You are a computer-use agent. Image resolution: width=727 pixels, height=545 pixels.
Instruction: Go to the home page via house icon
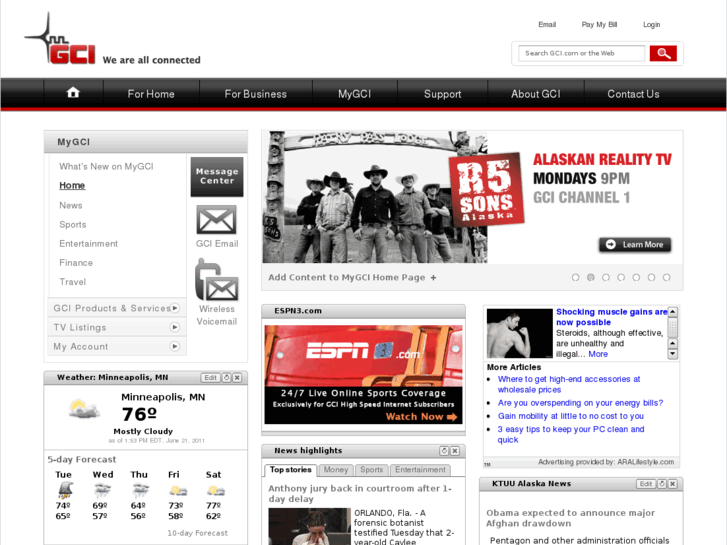coord(73,93)
